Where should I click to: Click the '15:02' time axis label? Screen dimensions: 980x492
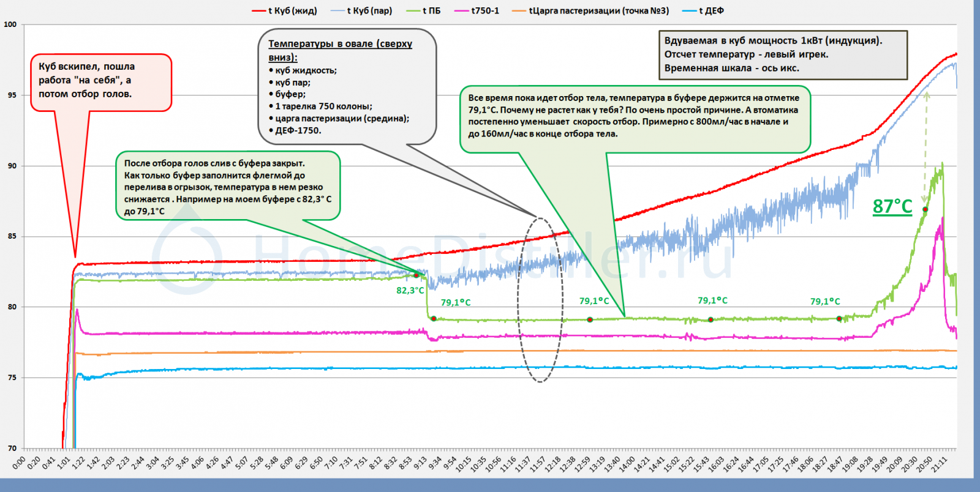tap(671, 464)
